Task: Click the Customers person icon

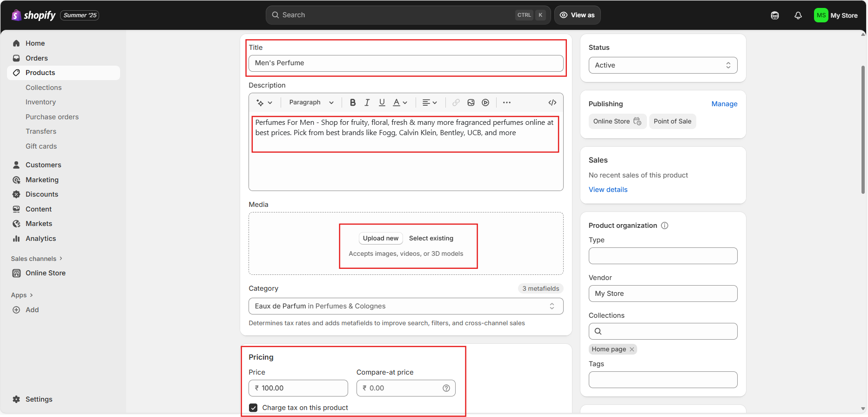Action: 16,165
